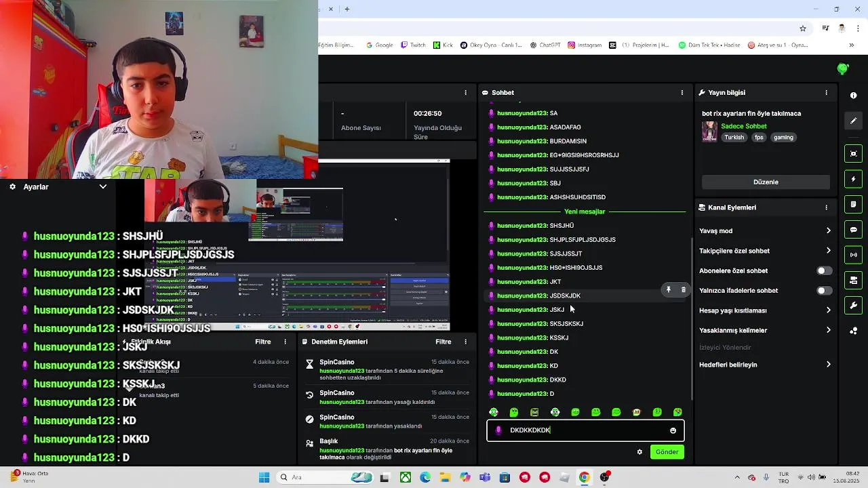
Task: Open Google Chrome from the taskbar
Action: (584, 477)
